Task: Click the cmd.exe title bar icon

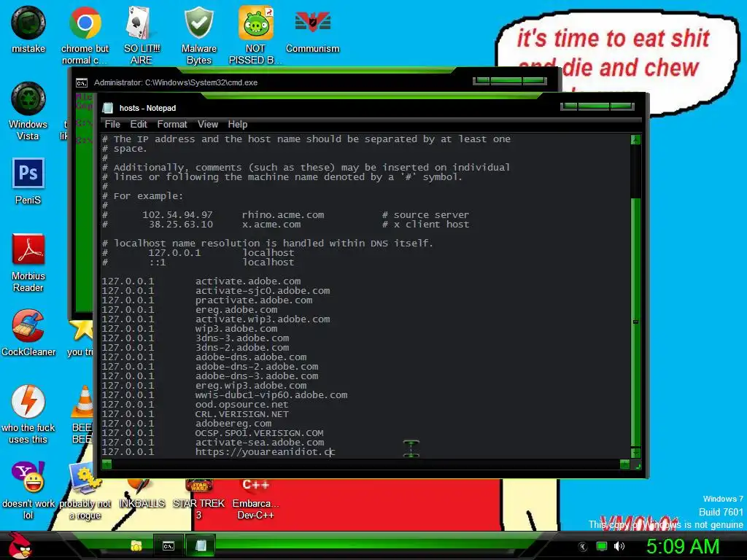Action: coord(82,83)
